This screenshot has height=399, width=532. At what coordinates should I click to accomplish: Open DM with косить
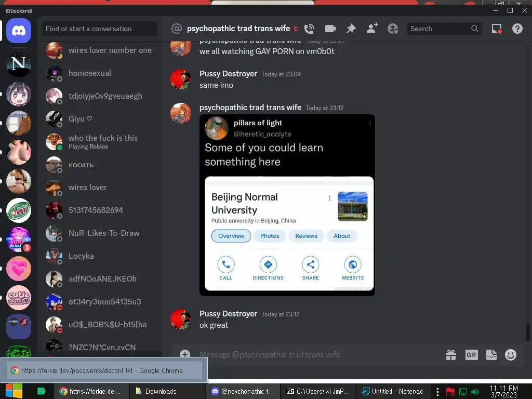pos(100,165)
